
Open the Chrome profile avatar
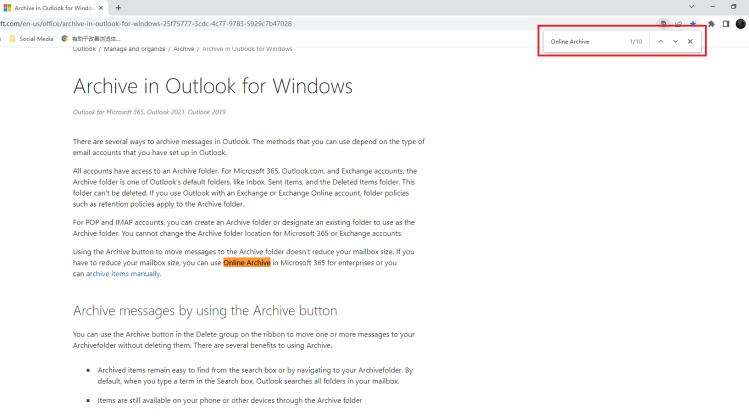(x=741, y=23)
